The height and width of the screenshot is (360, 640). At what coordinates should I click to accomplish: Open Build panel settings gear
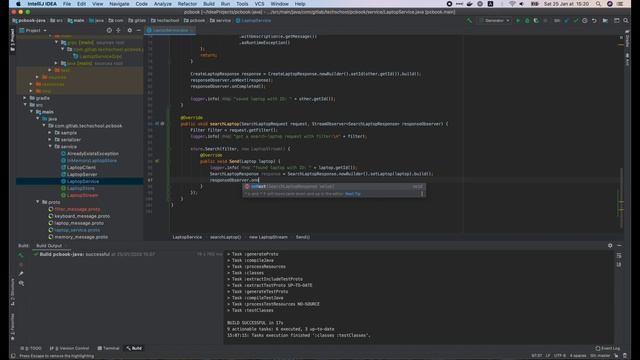click(610, 245)
